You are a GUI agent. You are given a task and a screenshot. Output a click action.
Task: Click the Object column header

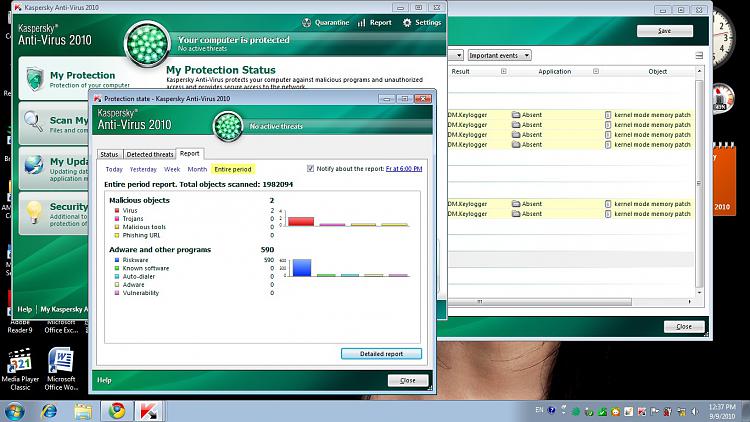tap(658, 71)
